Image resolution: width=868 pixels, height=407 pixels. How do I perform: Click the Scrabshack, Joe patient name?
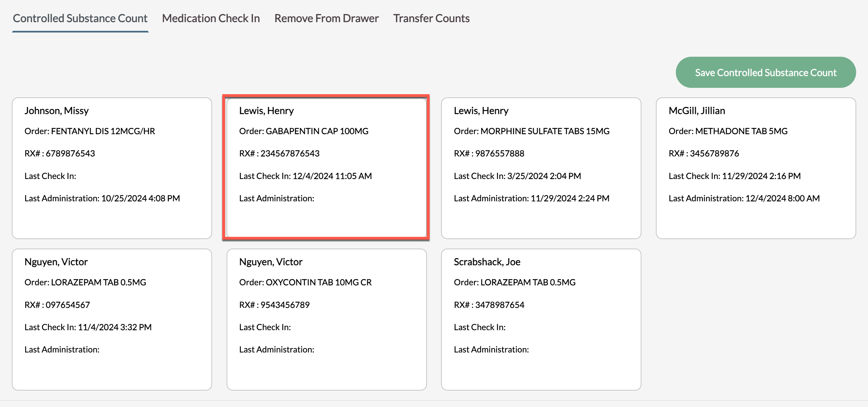[487, 262]
